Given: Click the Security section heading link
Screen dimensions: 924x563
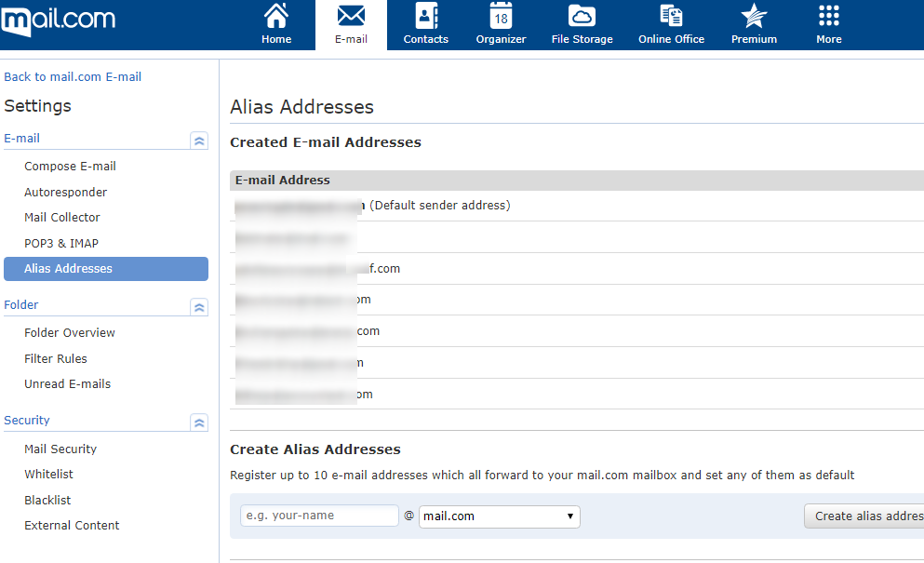Looking at the screenshot, I should [26, 421].
